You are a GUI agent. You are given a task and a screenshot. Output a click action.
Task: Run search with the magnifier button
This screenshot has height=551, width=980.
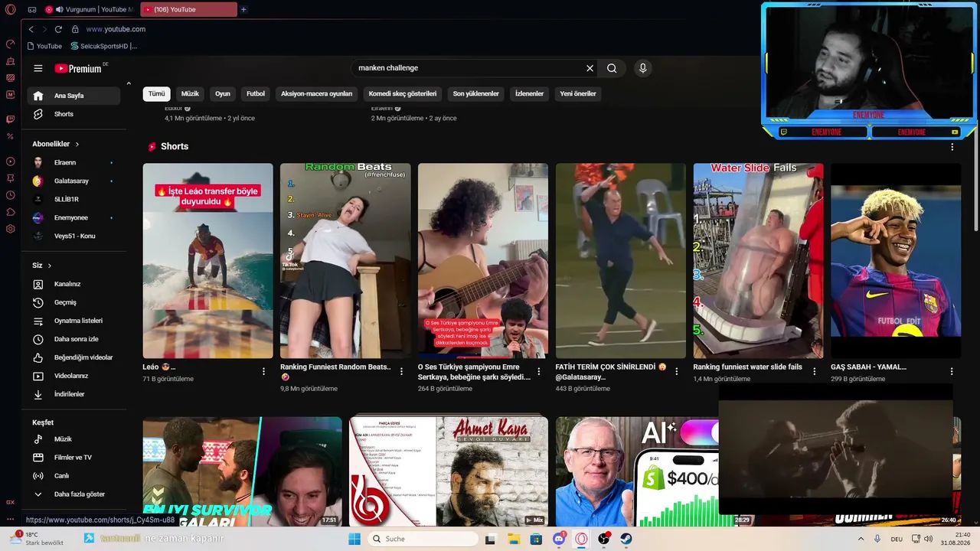click(612, 68)
